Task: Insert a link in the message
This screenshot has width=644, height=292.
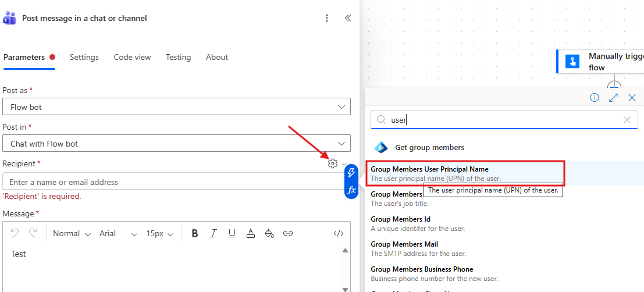Action: tap(288, 233)
